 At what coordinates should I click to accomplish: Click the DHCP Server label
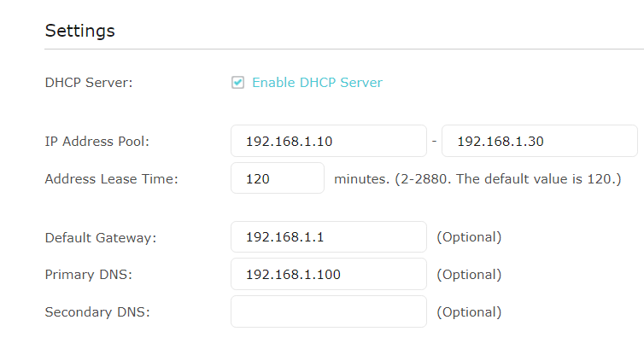coord(89,83)
